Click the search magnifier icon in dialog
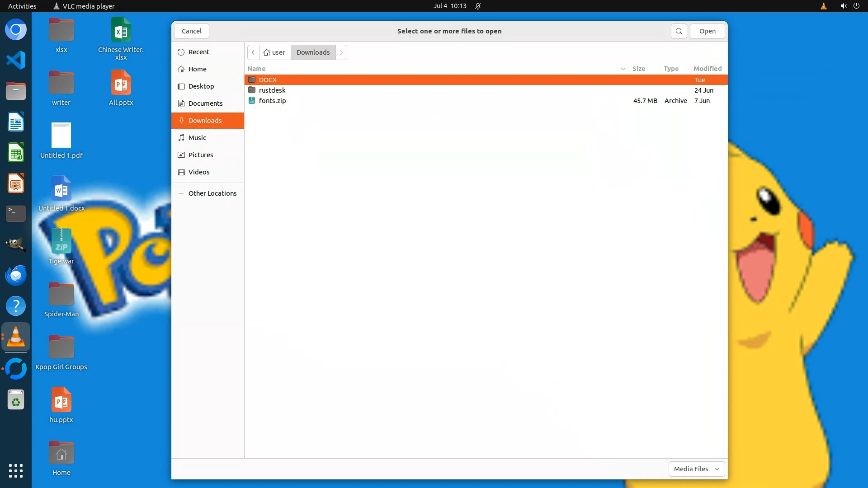 pos(679,31)
